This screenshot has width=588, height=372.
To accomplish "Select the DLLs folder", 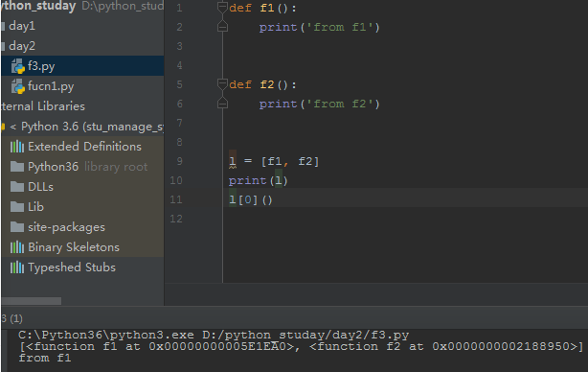I will point(40,187).
